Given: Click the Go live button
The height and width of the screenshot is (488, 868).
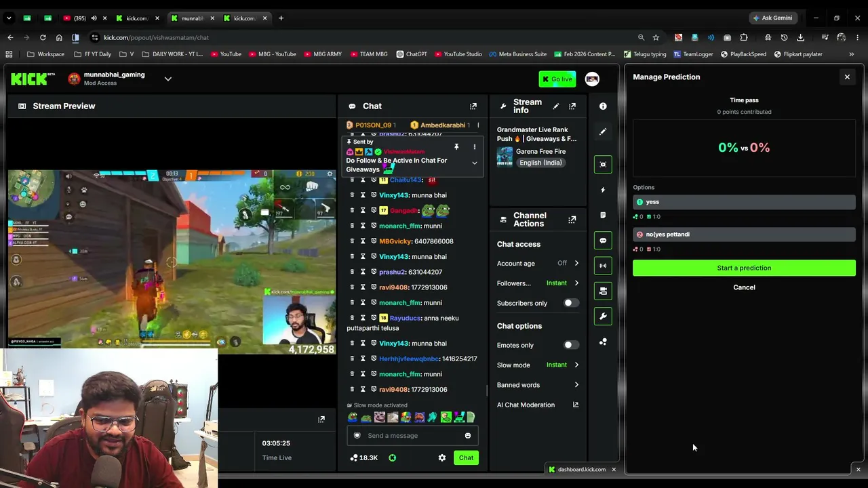Looking at the screenshot, I should 557,79.
